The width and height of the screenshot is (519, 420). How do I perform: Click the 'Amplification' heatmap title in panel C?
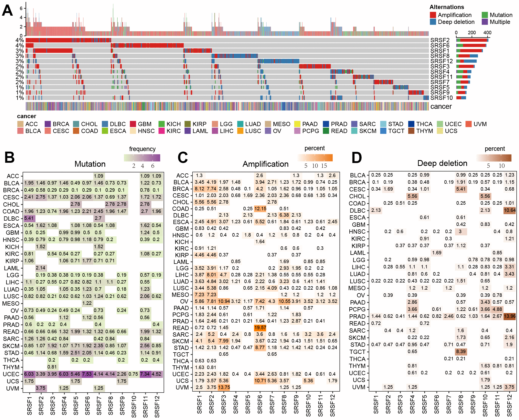265,164
